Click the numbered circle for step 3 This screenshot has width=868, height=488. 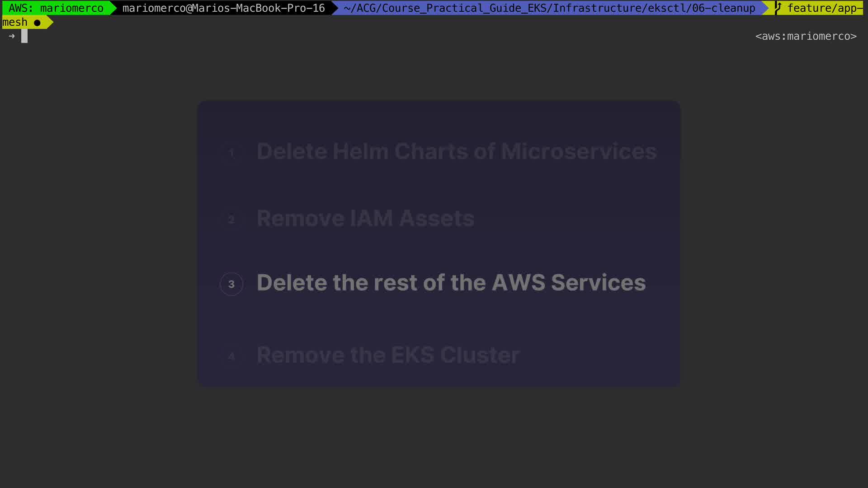(x=231, y=284)
